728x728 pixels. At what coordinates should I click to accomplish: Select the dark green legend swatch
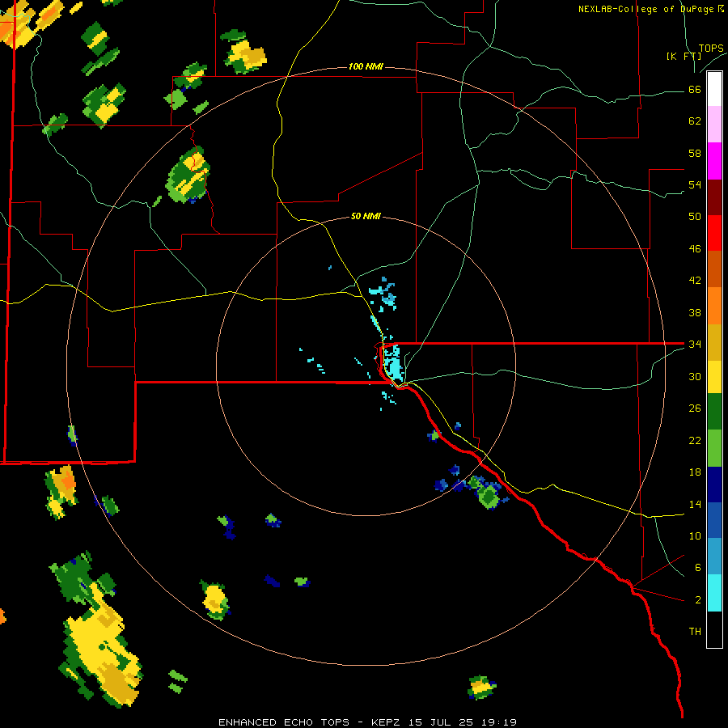coord(714,412)
